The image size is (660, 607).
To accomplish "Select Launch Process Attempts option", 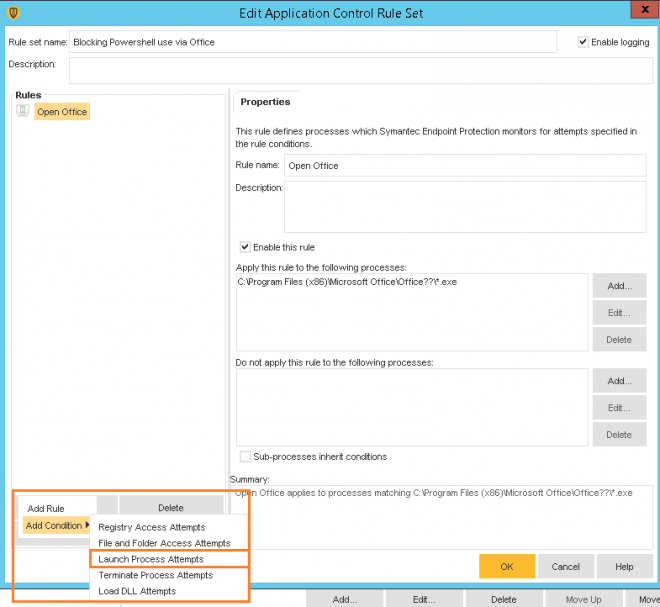I will click(151, 559).
